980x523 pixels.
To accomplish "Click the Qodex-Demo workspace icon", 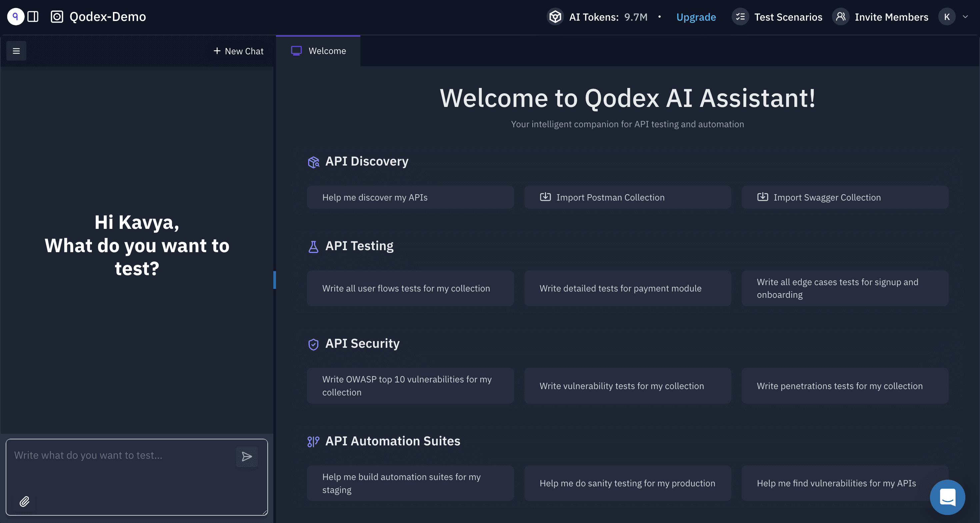I will pos(57,17).
